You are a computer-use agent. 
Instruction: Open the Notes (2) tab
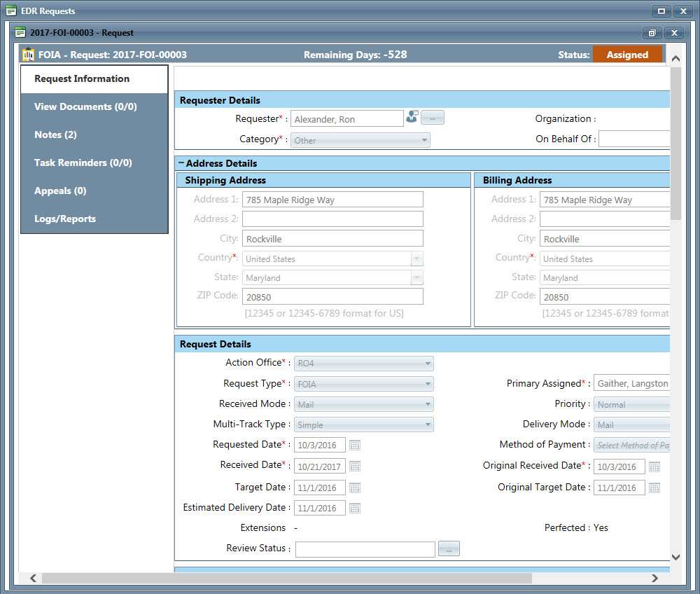tap(56, 135)
